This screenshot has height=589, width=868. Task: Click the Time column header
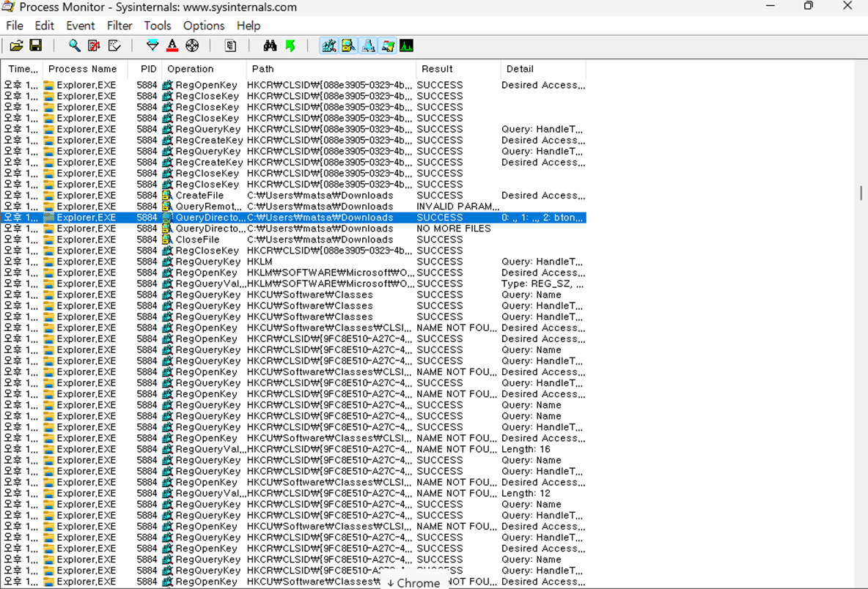click(21, 69)
